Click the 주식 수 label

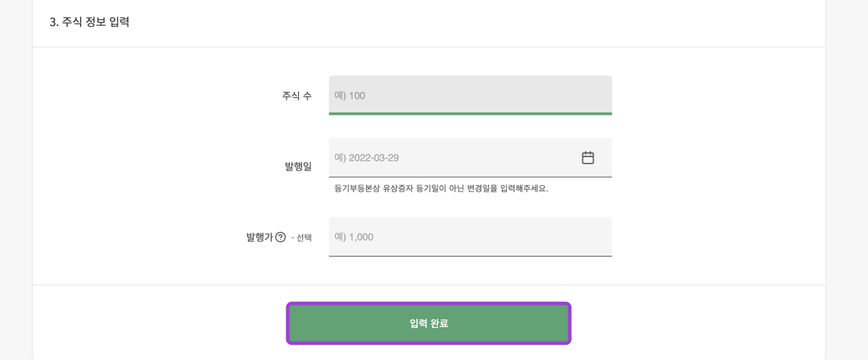click(x=297, y=96)
